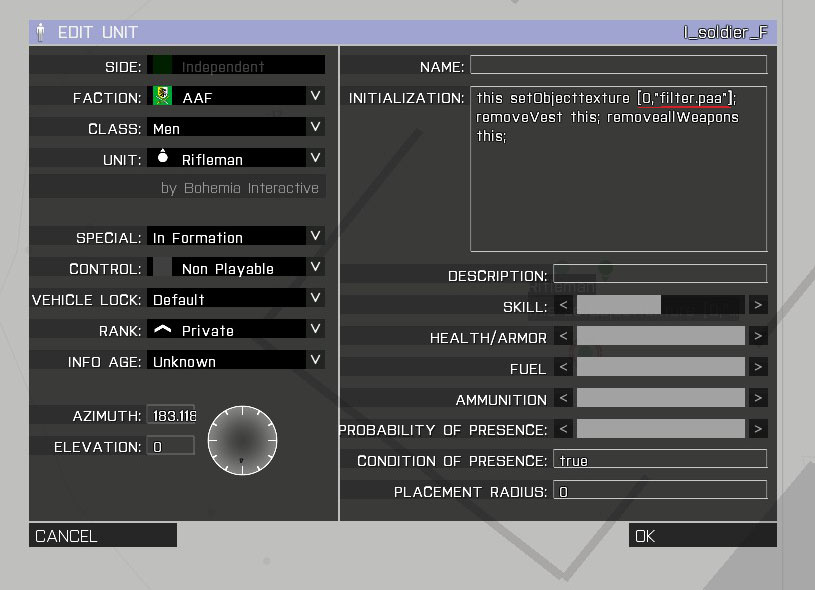This screenshot has width=815, height=590.
Task: Decrease Ammunition with left arrow
Action: pos(563,398)
